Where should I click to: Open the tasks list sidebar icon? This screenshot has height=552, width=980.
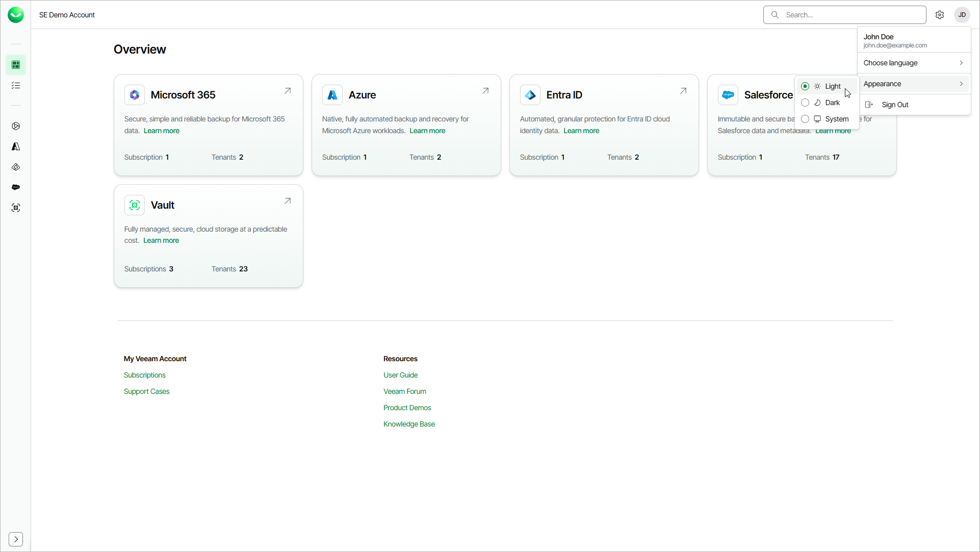(x=16, y=85)
